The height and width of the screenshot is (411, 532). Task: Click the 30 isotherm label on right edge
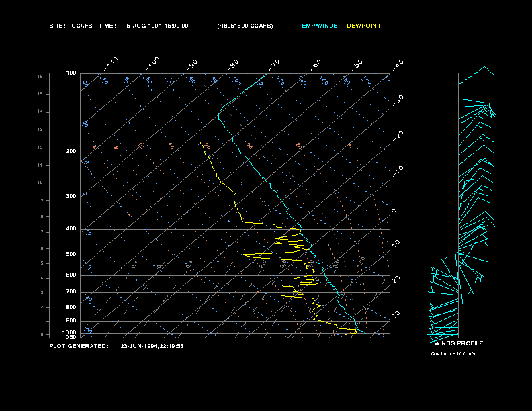[396, 314]
